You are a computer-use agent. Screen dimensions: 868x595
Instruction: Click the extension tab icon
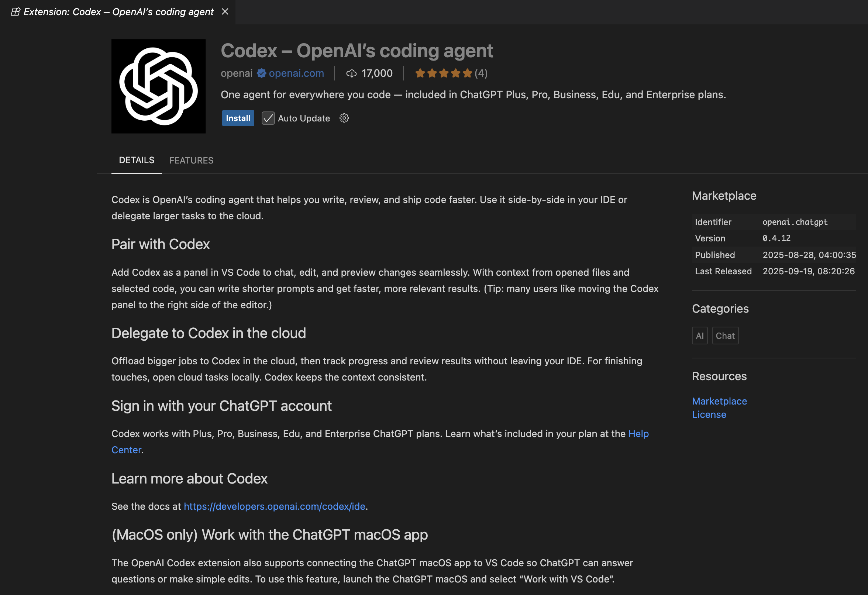tap(15, 12)
